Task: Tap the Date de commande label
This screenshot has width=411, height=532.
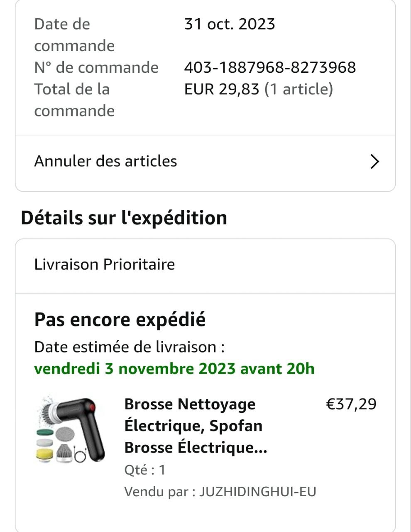Action: [x=74, y=35]
